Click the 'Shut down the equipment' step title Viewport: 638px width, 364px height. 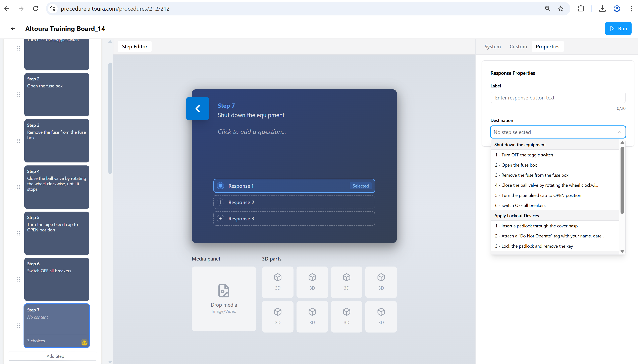click(251, 115)
